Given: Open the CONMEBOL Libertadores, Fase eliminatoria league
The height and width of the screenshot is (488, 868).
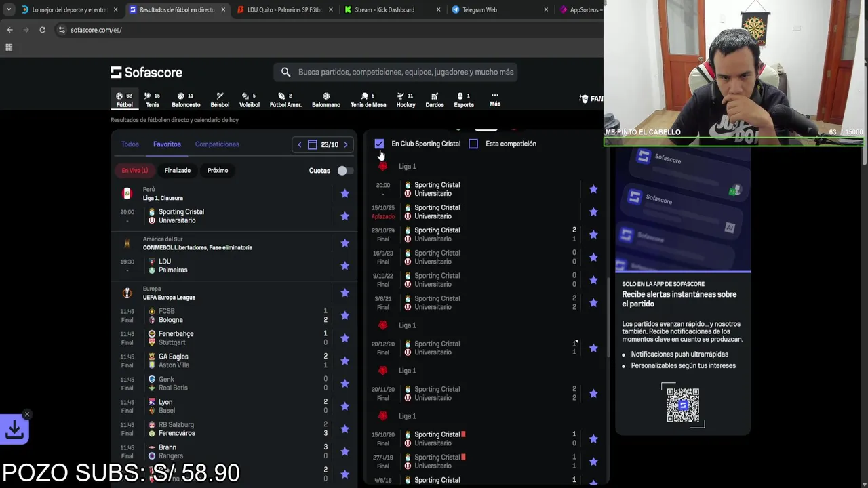Looking at the screenshot, I should tap(197, 247).
